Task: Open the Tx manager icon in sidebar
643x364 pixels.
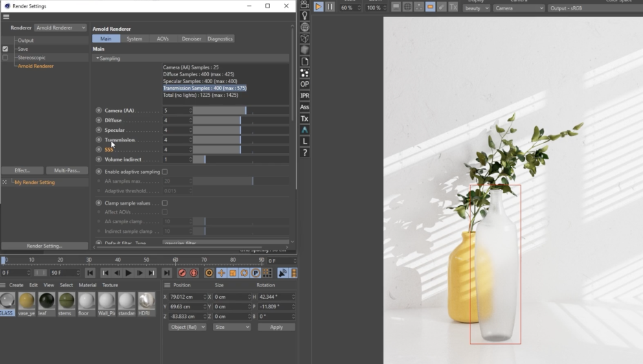Action: click(305, 118)
